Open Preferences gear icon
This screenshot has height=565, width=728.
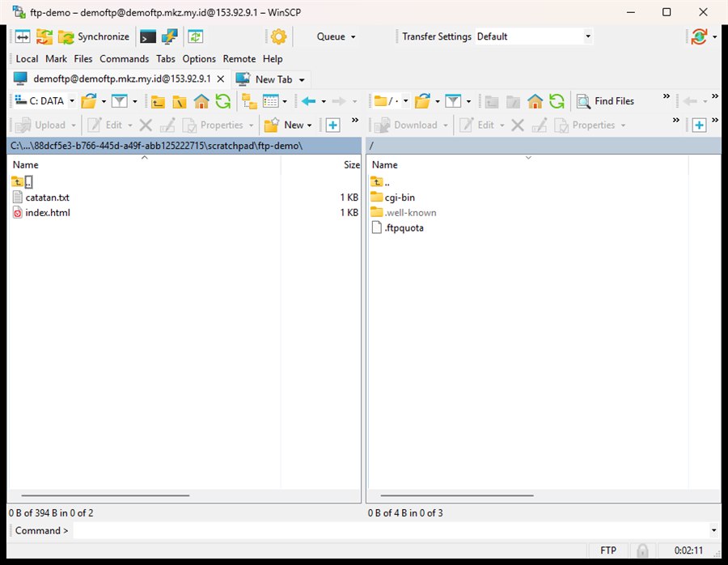(x=278, y=36)
